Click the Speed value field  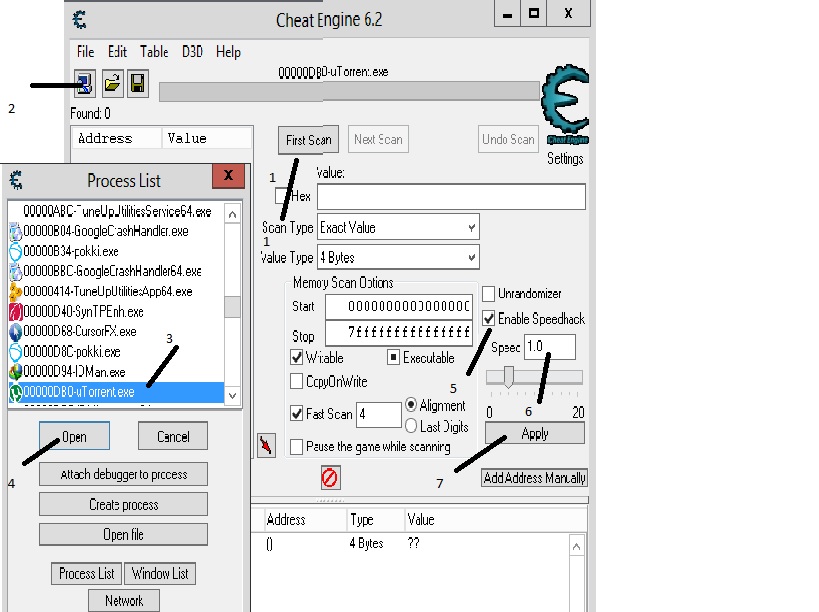549,347
